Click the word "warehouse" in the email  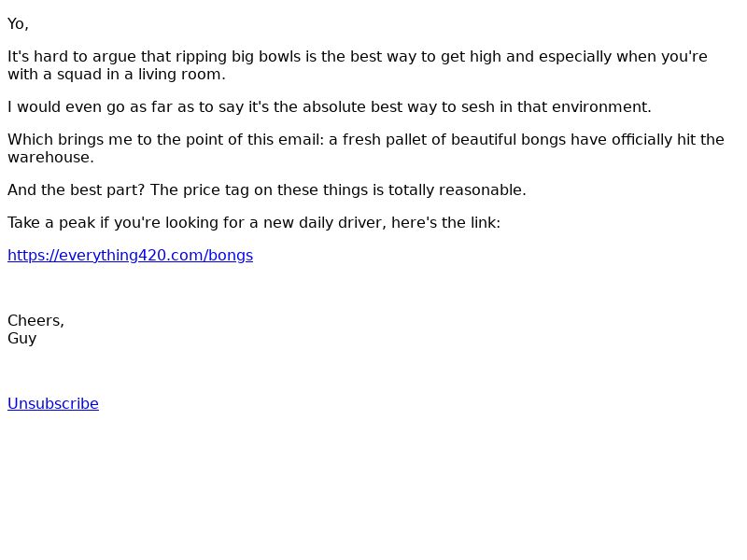(49, 158)
